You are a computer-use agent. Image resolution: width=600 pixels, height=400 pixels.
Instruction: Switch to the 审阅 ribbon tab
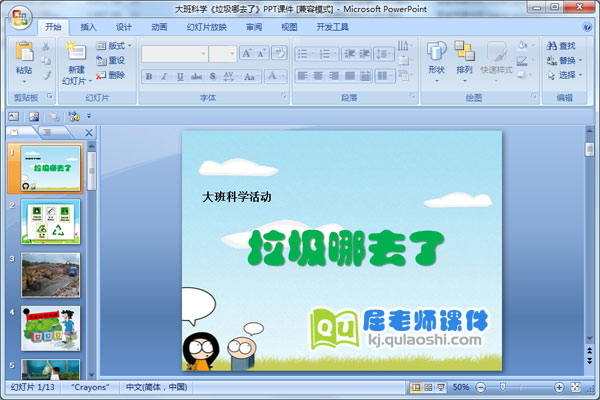[x=254, y=27]
